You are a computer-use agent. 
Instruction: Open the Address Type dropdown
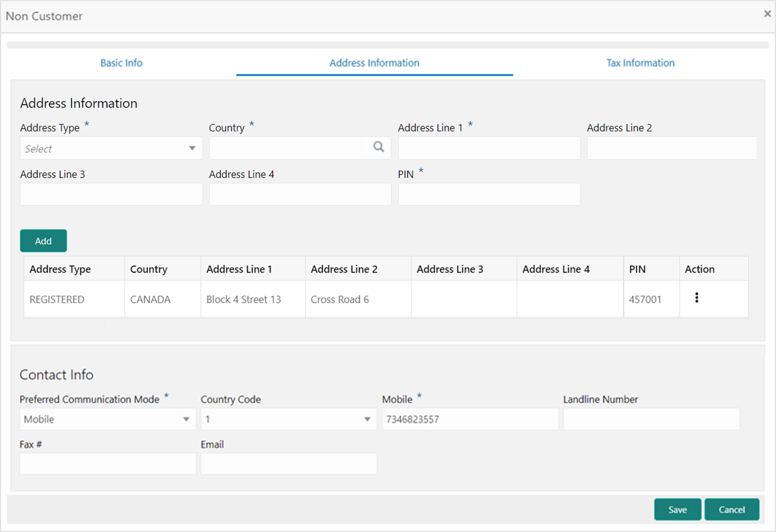point(111,148)
